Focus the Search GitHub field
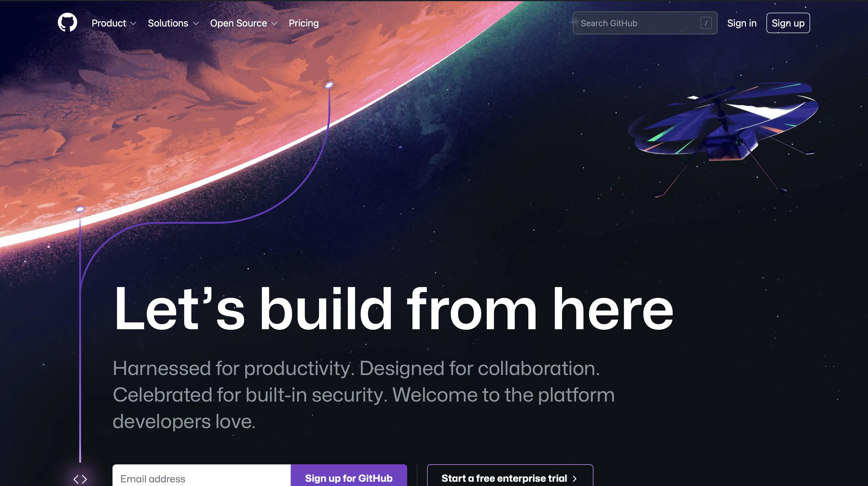 coord(645,23)
